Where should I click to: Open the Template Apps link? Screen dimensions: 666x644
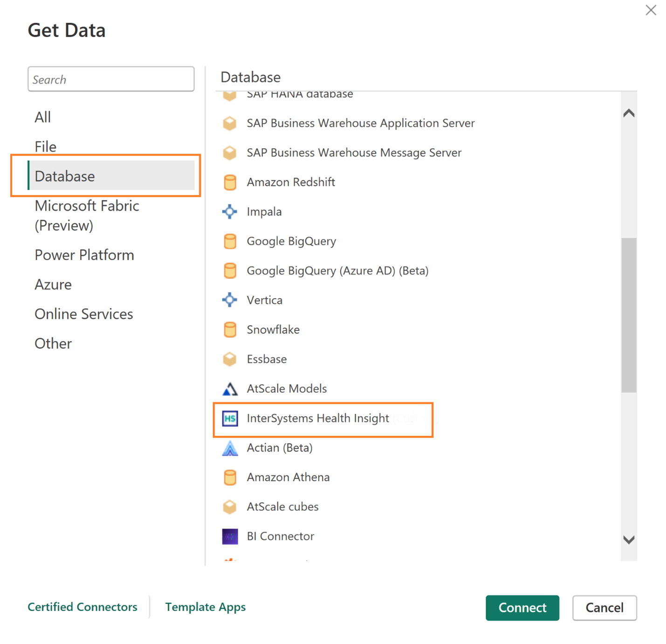point(205,607)
